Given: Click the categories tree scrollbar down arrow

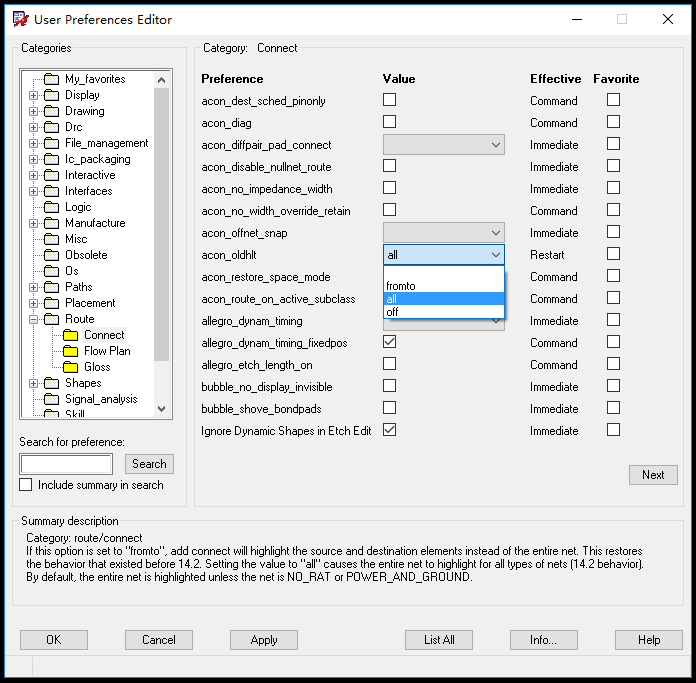Looking at the screenshot, I should [x=162, y=409].
